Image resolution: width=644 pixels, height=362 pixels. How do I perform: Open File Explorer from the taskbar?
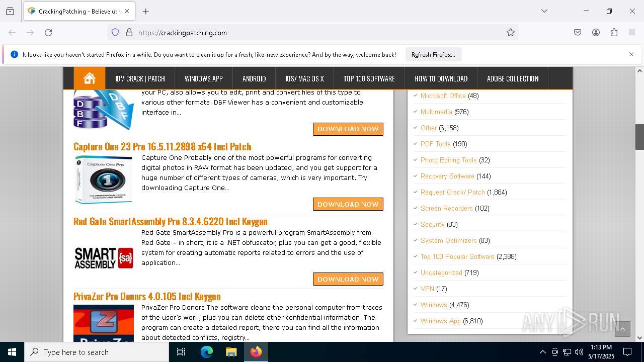(231, 352)
